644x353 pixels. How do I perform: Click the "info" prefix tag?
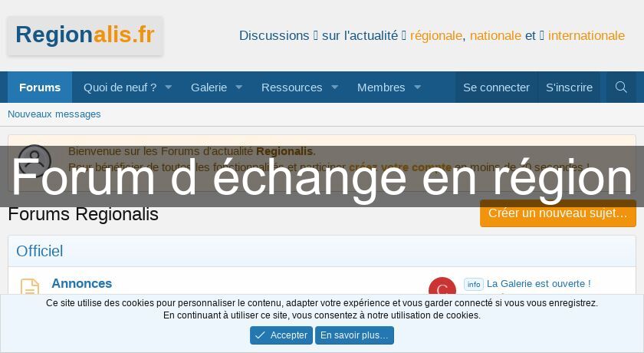pos(474,284)
